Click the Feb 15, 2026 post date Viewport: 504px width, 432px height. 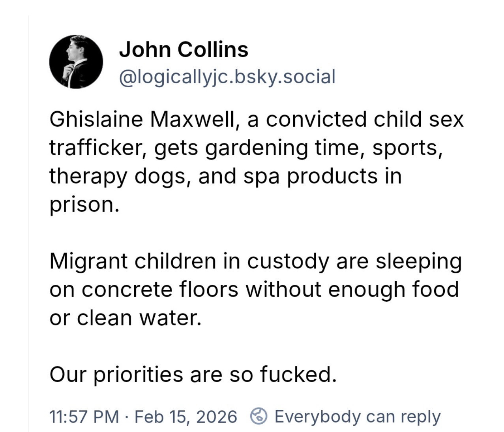pyautogui.click(x=186, y=417)
